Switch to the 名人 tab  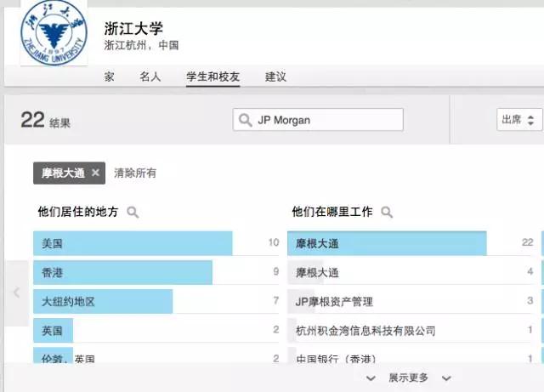click(x=150, y=77)
